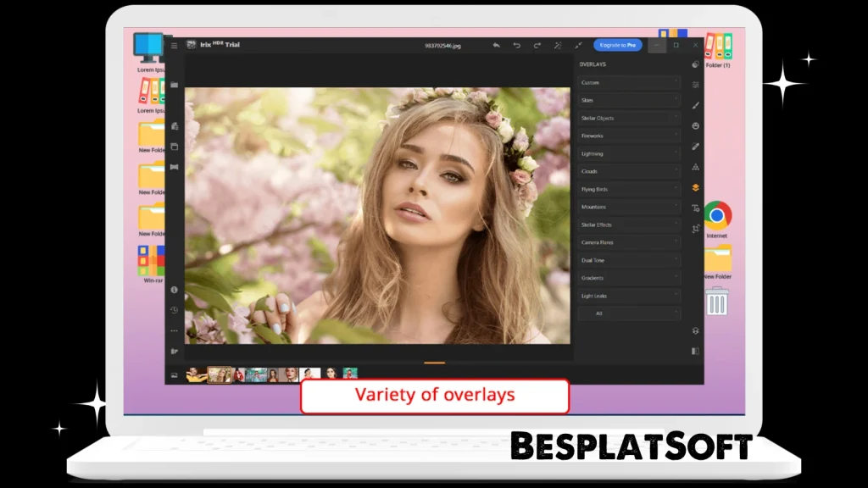
Task: Launch the Internet browser from the desktop
Action: click(x=719, y=213)
